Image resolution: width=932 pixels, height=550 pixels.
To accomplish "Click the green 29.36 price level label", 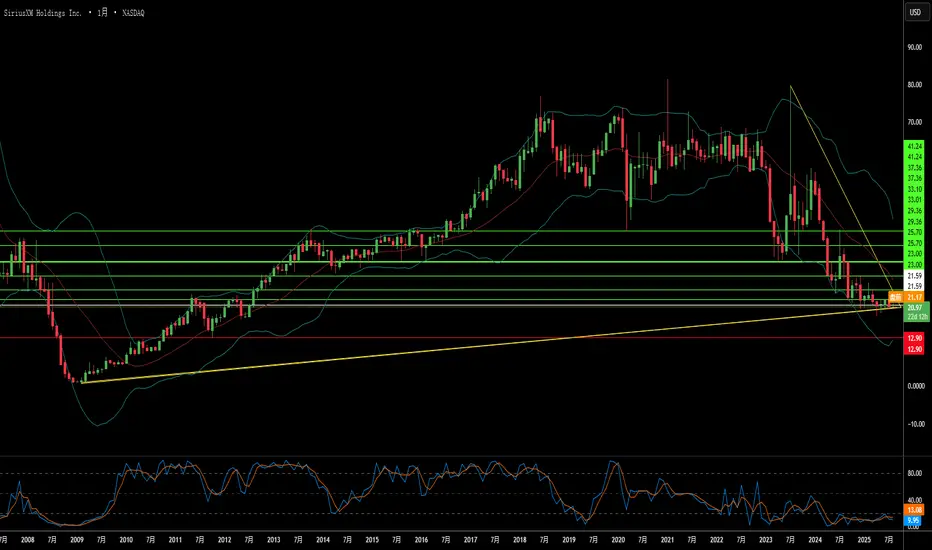I will 913,211.
